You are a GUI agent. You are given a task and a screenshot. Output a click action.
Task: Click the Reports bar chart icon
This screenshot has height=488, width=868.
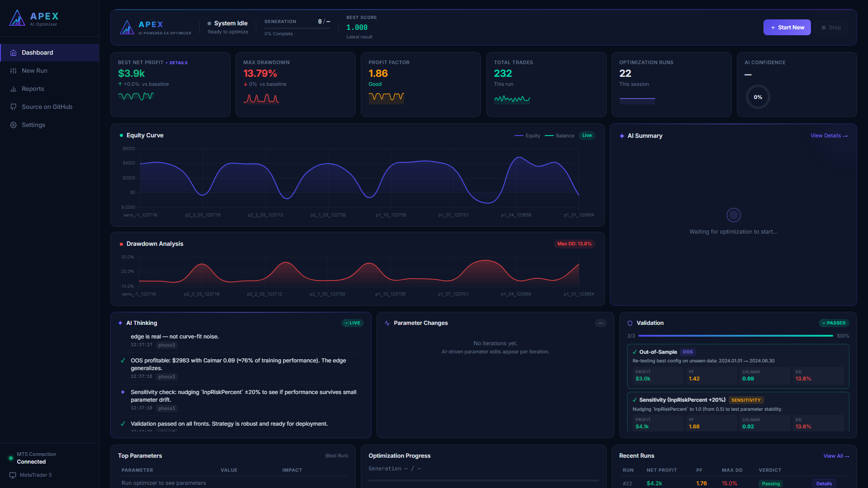click(14, 89)
